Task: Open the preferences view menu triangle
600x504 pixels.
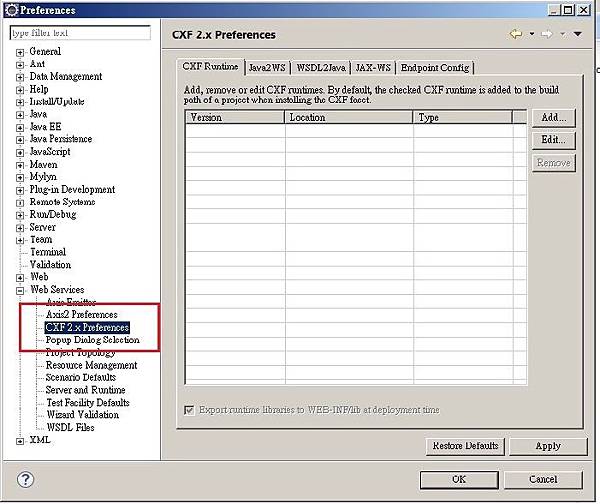Action: [578, 34]
